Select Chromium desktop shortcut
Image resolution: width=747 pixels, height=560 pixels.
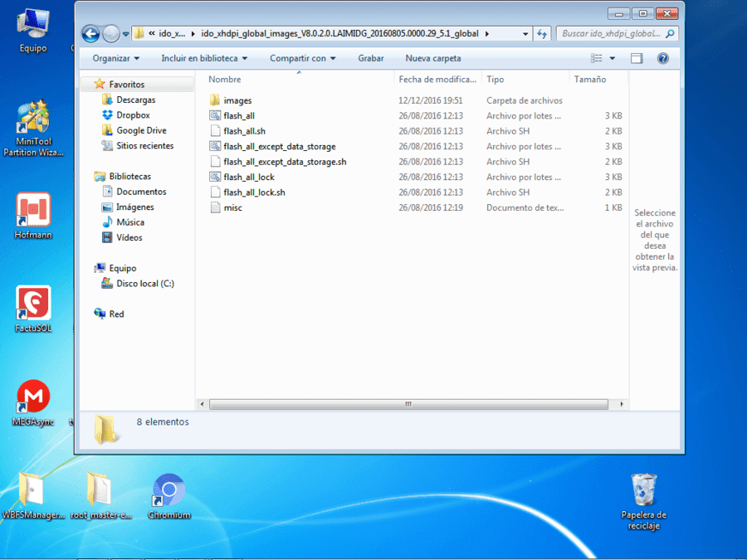pyautogui.click(x=169, y=496)
